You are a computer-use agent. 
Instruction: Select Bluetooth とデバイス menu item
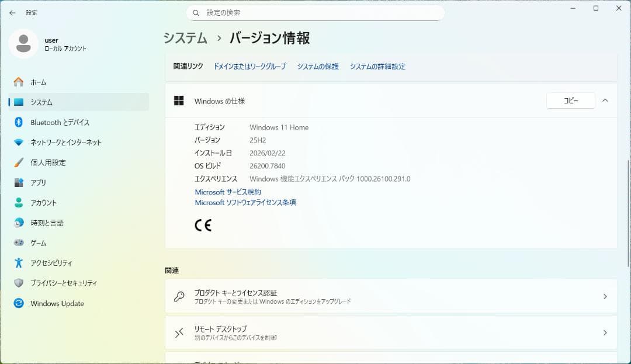(78, 122)
